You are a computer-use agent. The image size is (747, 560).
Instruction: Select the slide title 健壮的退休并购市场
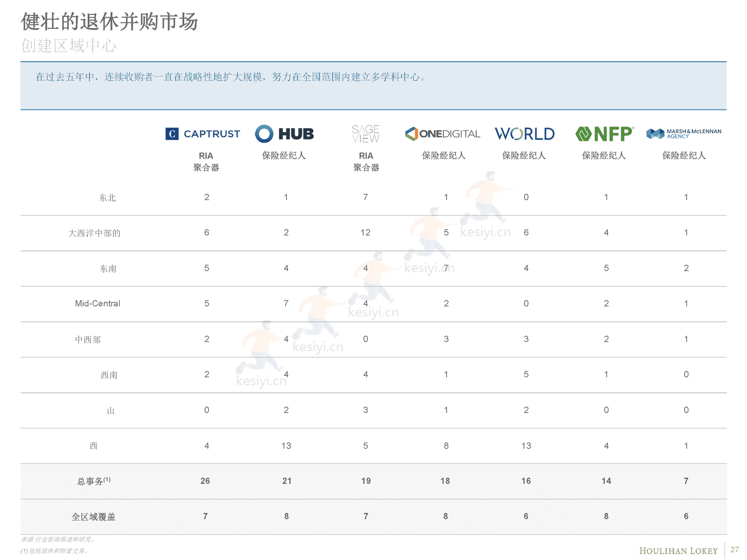(x=109, y=22)
